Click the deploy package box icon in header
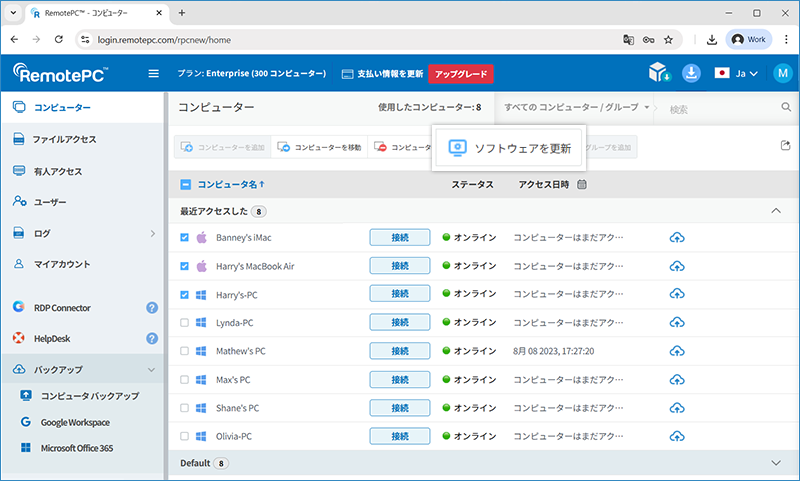800x481 pixels. coord(659,73)
